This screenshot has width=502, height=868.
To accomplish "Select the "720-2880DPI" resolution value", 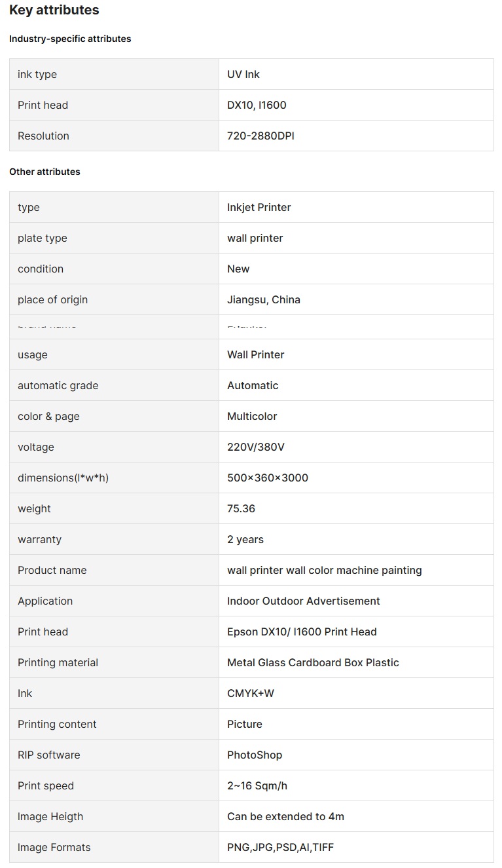I will (x=260, y=136).
